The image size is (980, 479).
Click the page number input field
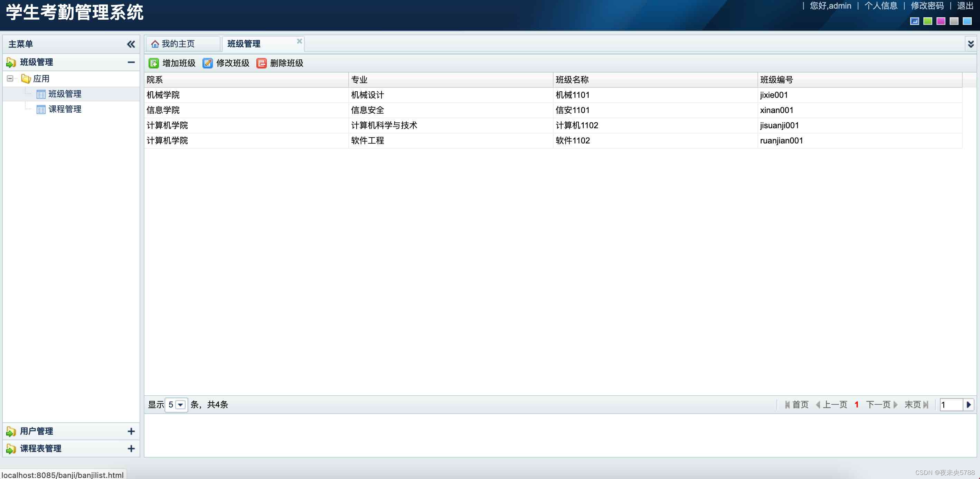952,405
